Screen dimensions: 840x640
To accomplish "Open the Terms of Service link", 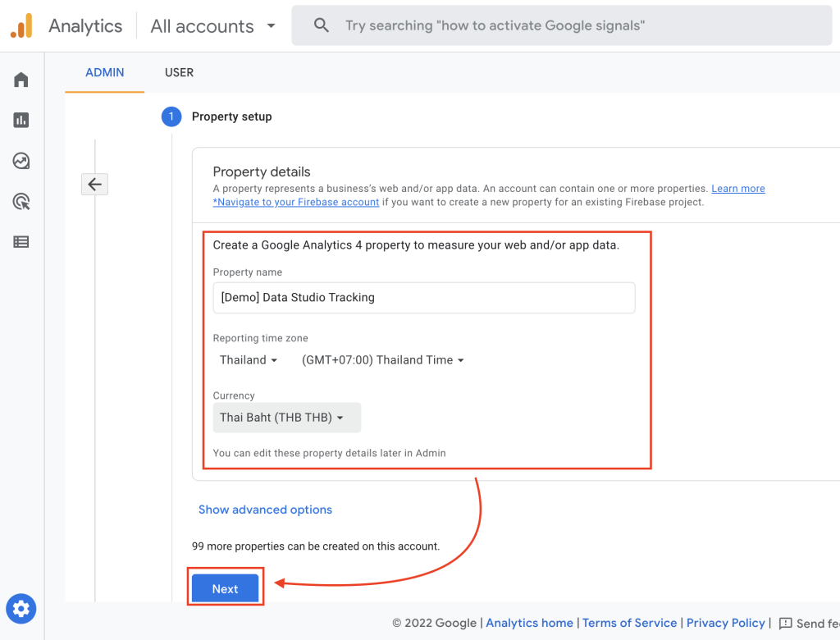I will click(x=629, y=623).
